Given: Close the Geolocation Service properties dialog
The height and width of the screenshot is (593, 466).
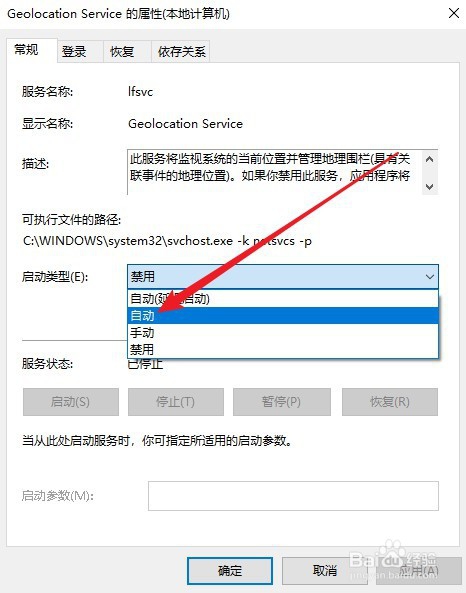Looking at the screenshot, I should point(454,13).
